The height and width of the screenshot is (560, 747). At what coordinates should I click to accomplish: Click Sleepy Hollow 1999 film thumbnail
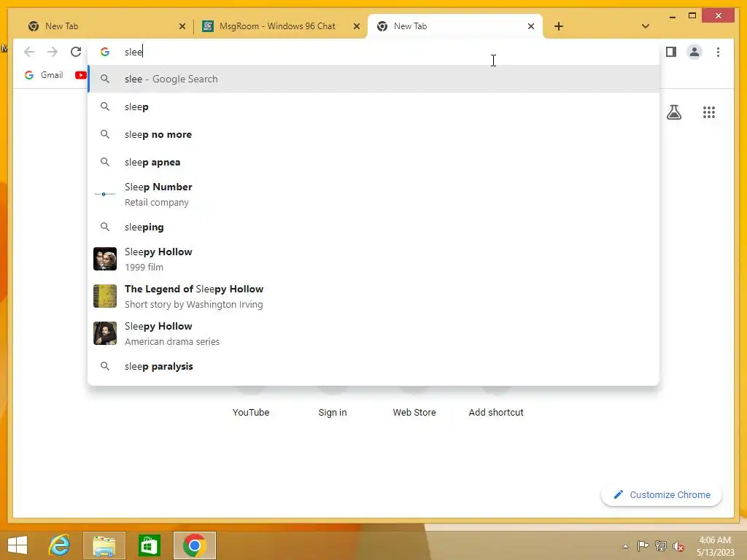point(105,259)
